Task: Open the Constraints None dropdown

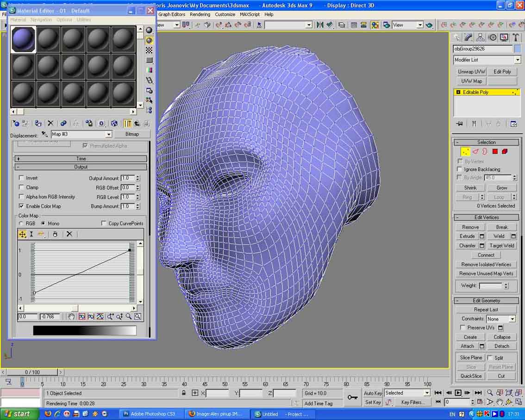Action: pos(512,319)
